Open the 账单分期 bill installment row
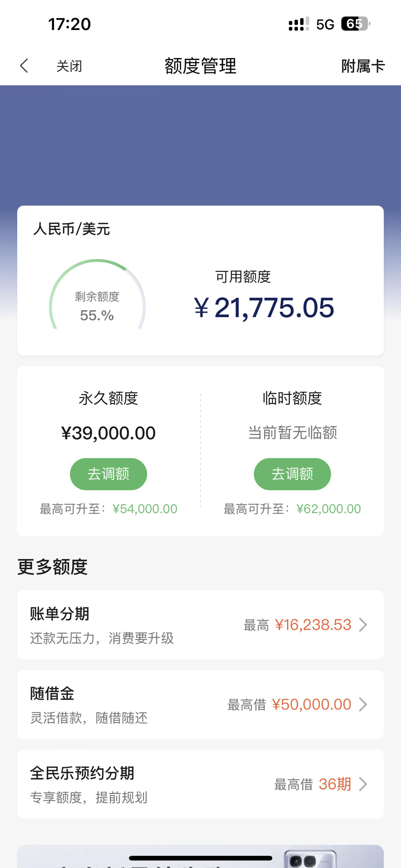Viewport: 401px width, 868px height. tap(200, 625)
